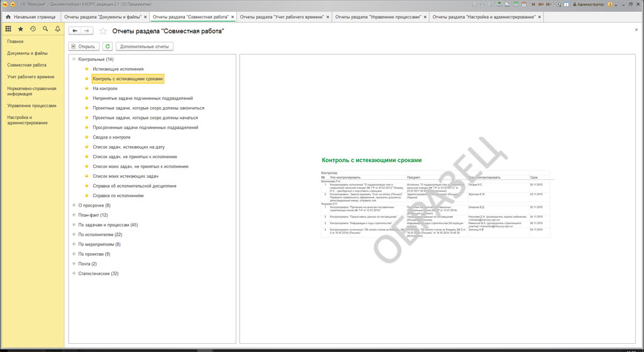Click the Дополнительные отчеты button

(x=144, y=46)
